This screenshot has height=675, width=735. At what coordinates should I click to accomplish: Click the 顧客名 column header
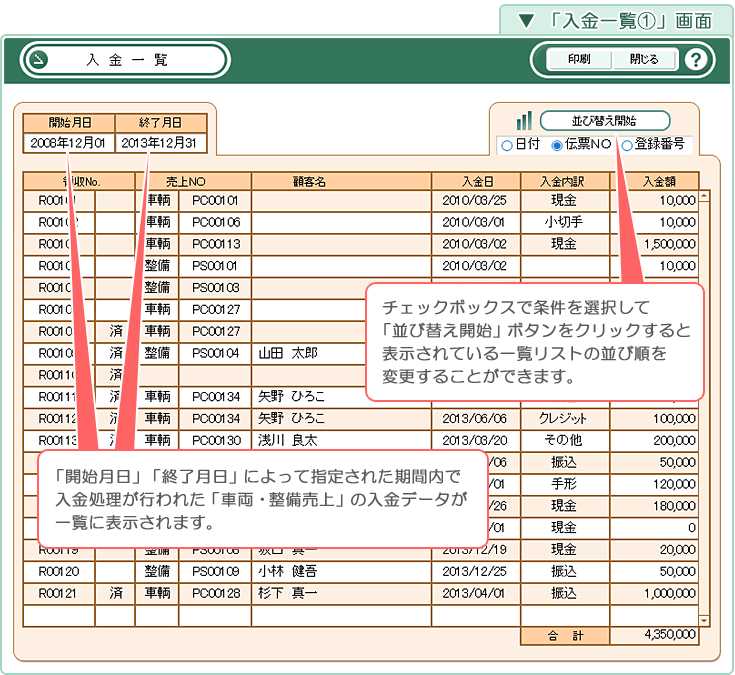pyautogui.click(x=341, y=181)
